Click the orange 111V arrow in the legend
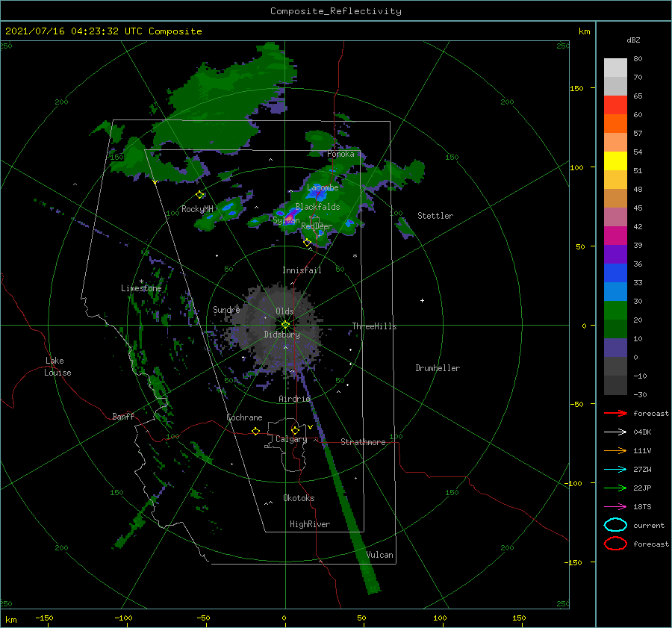 click(615, 450)
